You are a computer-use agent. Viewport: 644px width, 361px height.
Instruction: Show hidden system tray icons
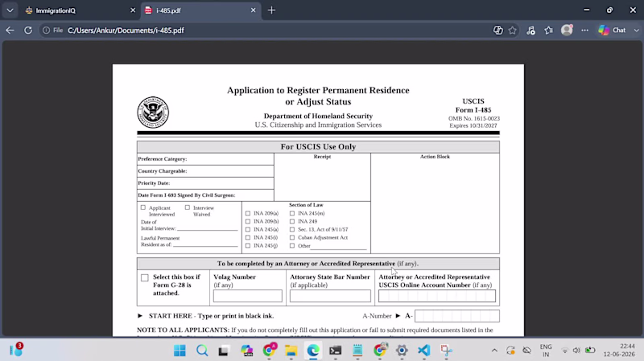[x=494, y=351]
